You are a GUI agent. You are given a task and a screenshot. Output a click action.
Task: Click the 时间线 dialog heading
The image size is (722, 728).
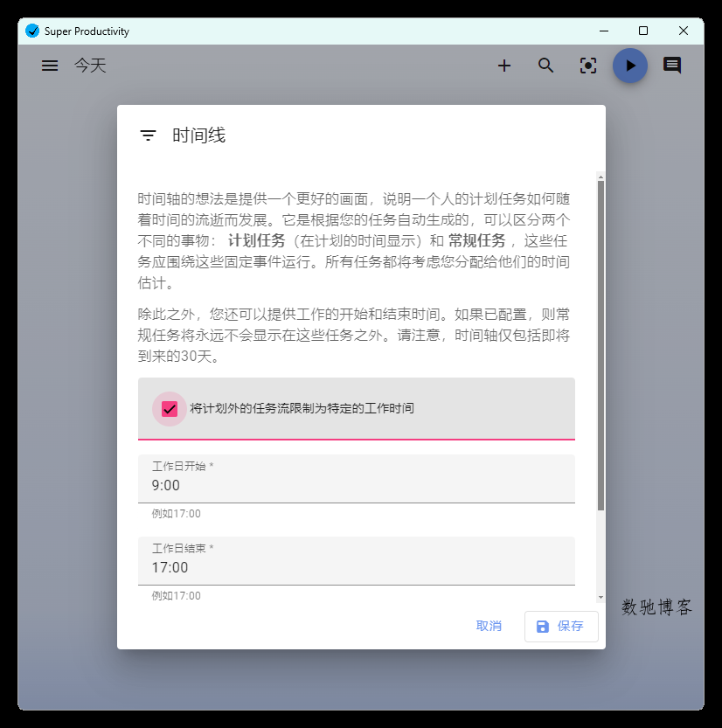coord(198,135)
